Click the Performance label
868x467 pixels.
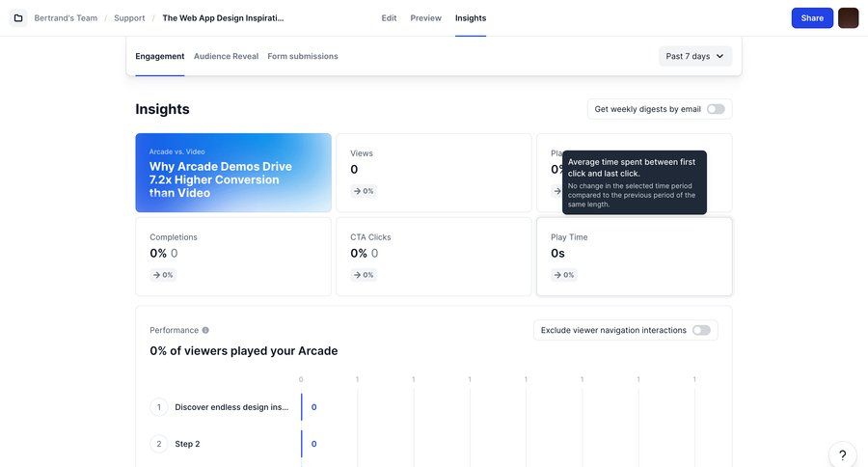click(174, 330)
